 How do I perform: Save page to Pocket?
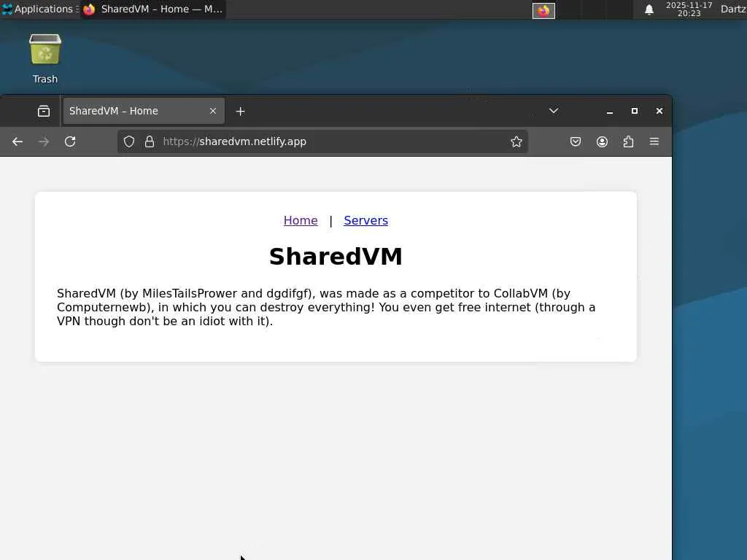[576, 141]
